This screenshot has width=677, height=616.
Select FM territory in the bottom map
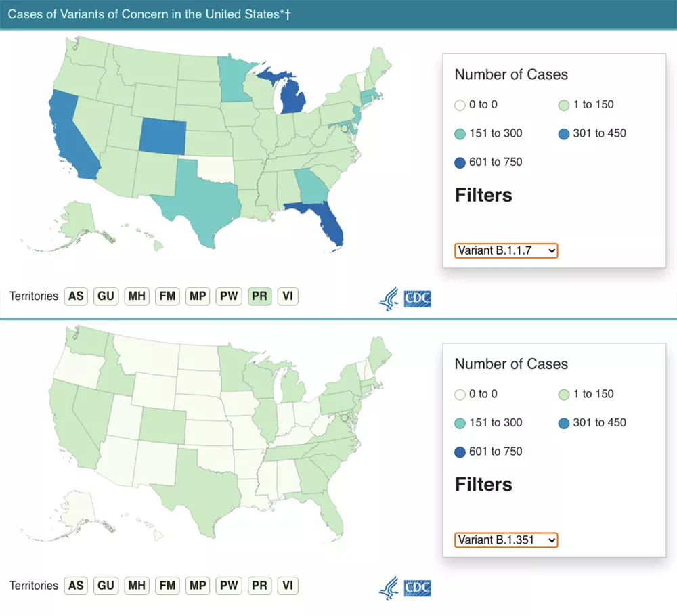tap(167, 586)
